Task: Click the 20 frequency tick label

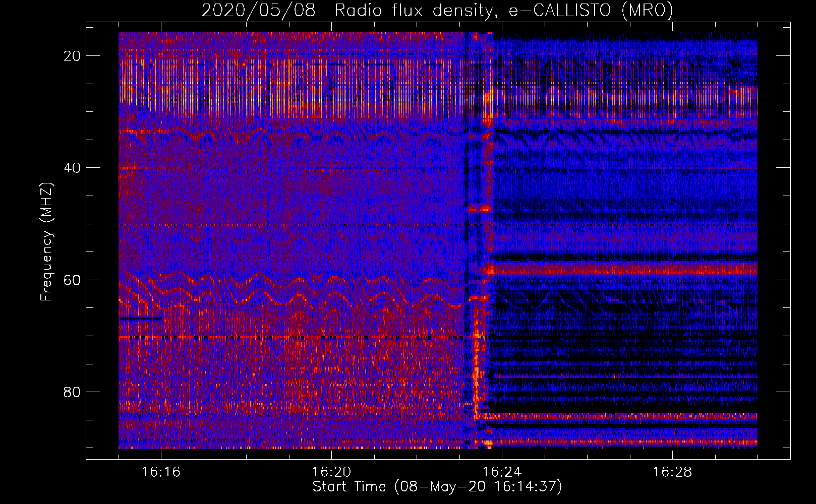Action: pos(73,56)
